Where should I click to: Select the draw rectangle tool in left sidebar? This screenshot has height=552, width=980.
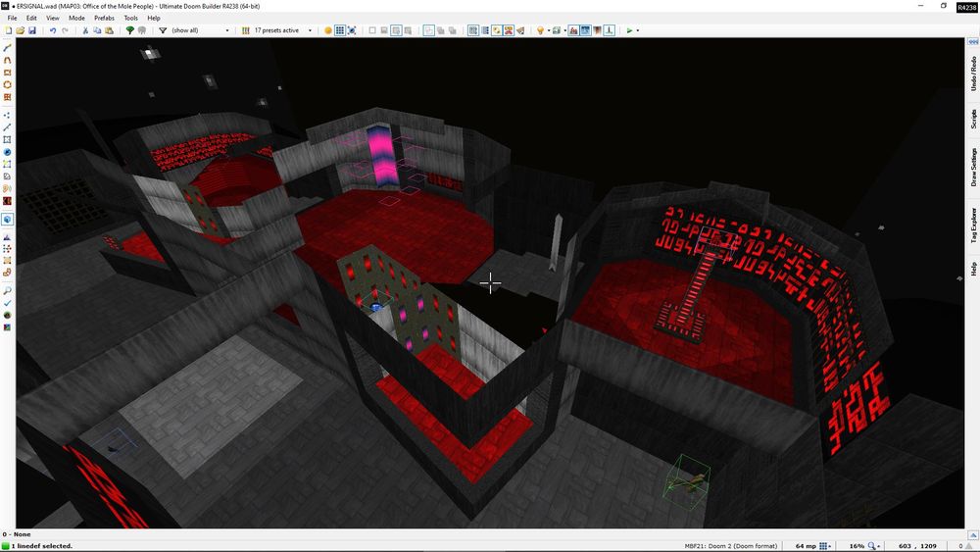(7, 73)
